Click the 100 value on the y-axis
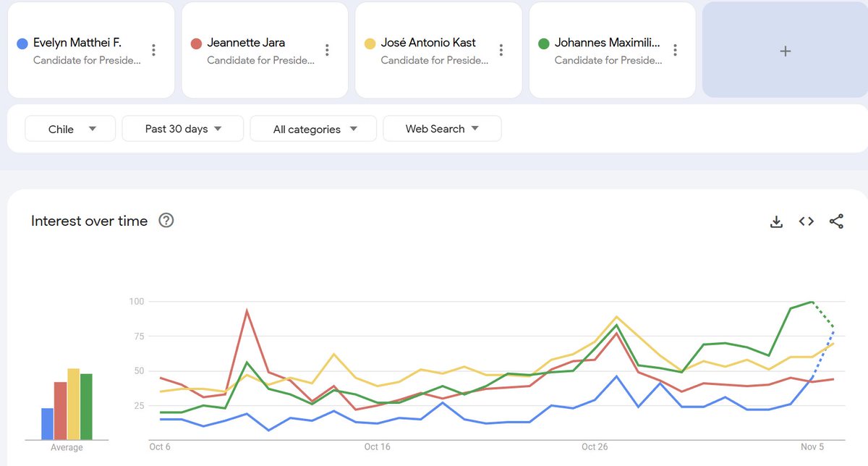868x466 pixels. (137, 301)
